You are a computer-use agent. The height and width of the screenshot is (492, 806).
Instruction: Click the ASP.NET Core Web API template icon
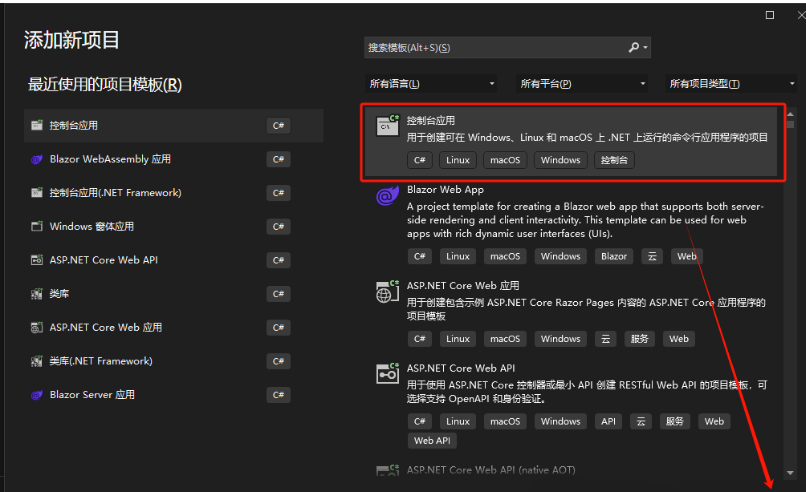tap(388, 374)
